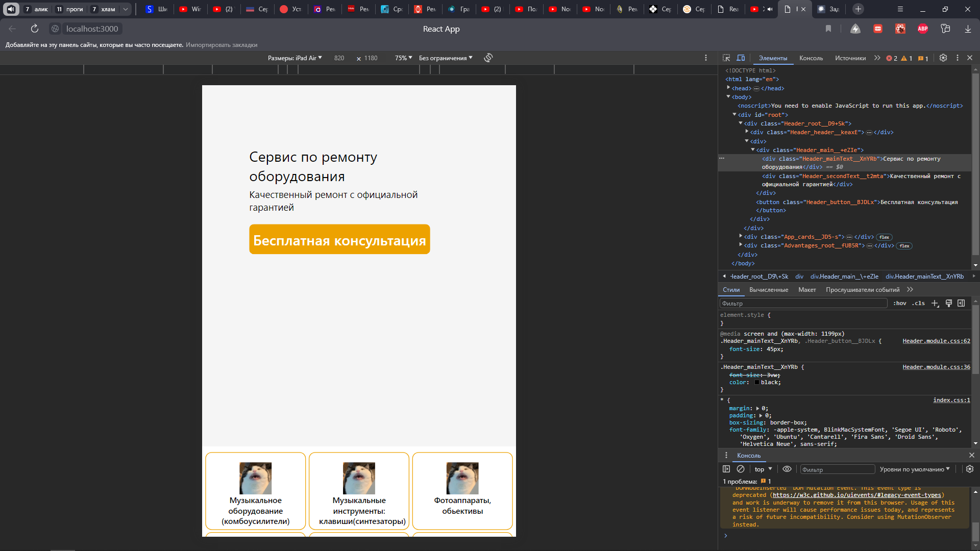
Task: Collapse the body element in DOM tree
Action: pos(728,96)
